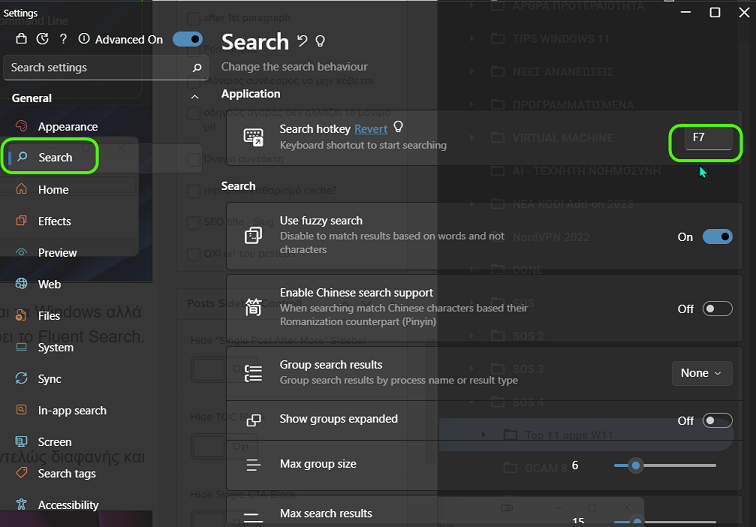This screenshot has height=527, width=756.
Task: Click the Search tags sidebar icon
Action: pos(21,473)
